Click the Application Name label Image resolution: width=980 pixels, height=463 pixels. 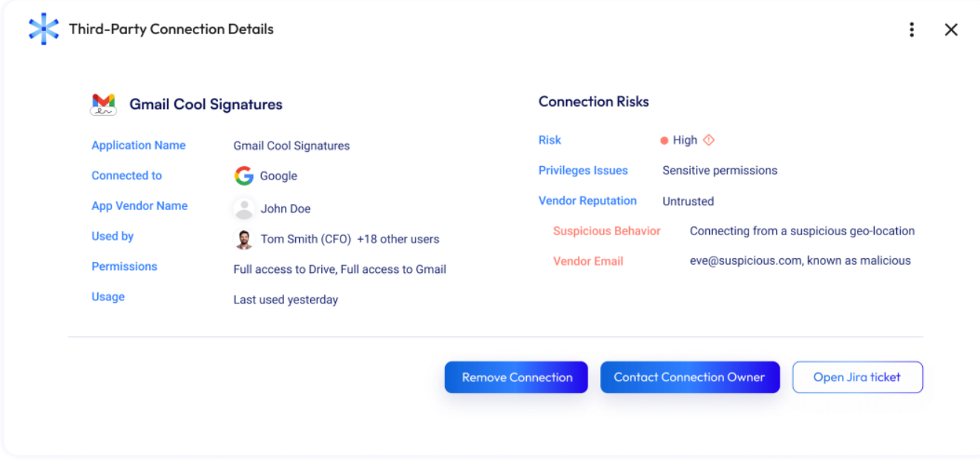point(139,145)
